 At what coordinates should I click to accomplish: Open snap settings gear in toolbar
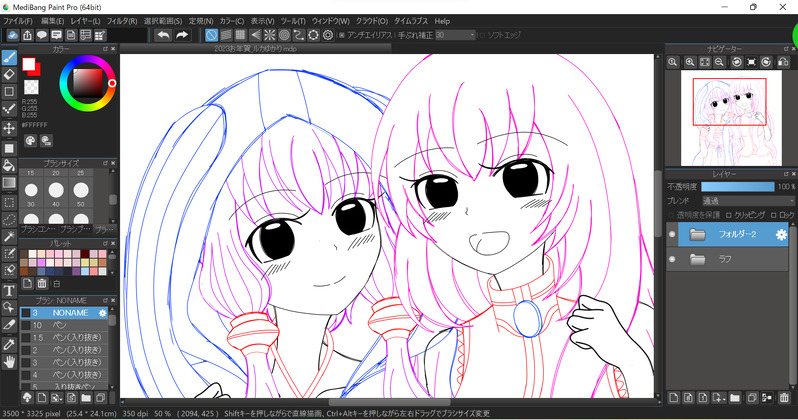[328, 35]
